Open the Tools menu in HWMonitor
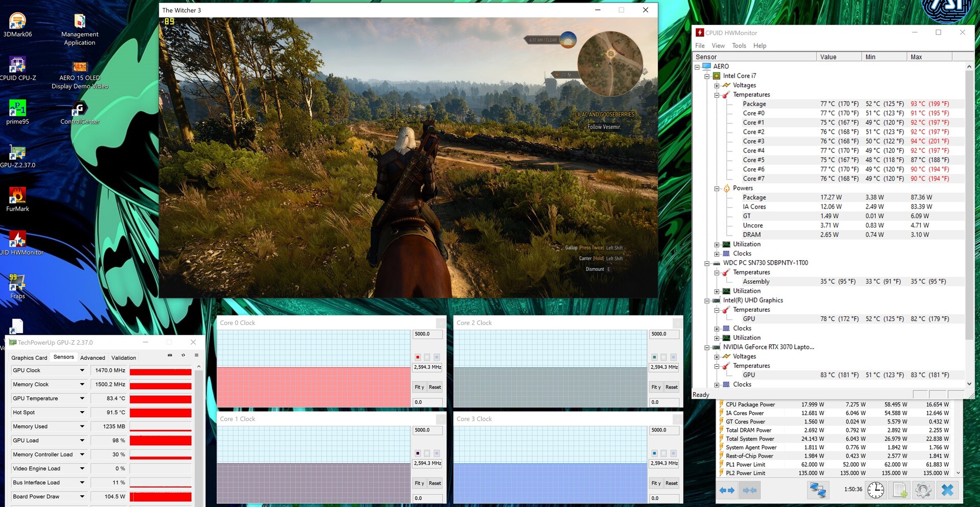Viewport: 980px width, 507px height. tap(739, 46)
